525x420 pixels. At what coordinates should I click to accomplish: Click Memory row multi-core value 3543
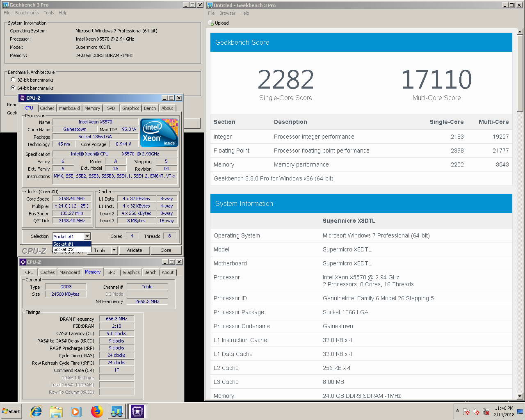[x=502, y=164]
